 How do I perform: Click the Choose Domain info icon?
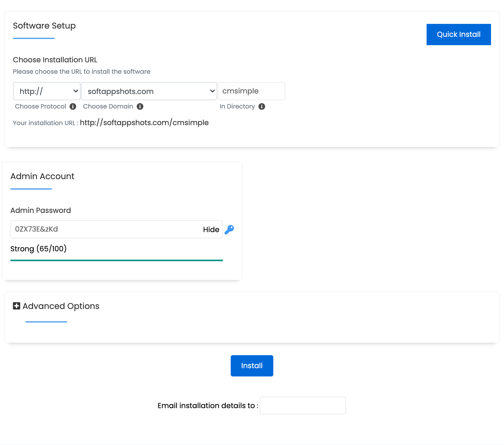140,106
